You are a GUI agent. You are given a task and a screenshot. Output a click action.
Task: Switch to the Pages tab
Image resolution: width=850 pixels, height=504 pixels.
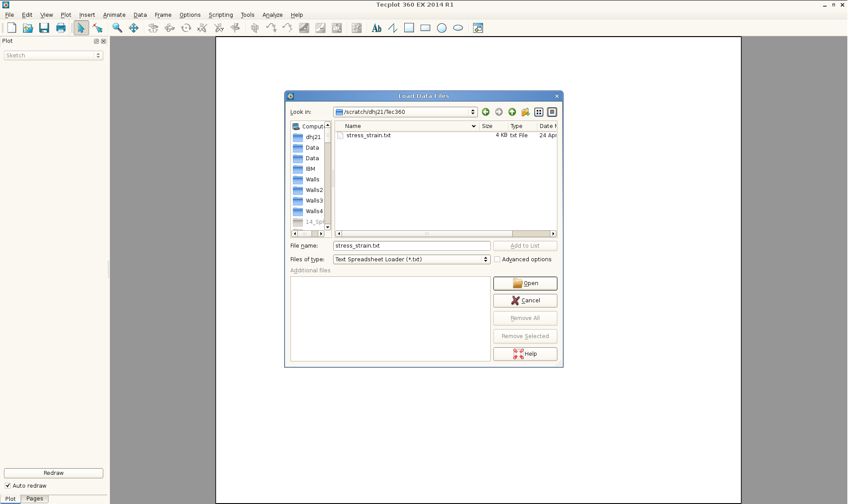[34, 499]
